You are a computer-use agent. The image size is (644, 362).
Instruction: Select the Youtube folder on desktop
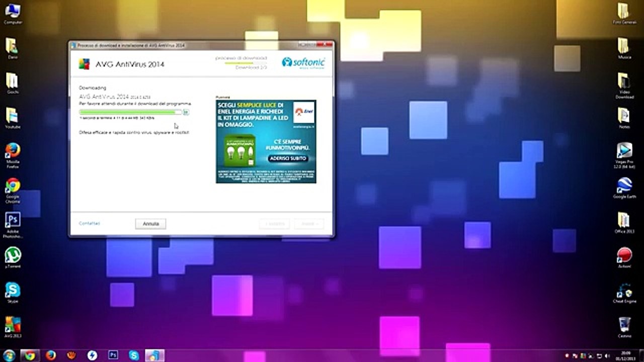[13, 118]
